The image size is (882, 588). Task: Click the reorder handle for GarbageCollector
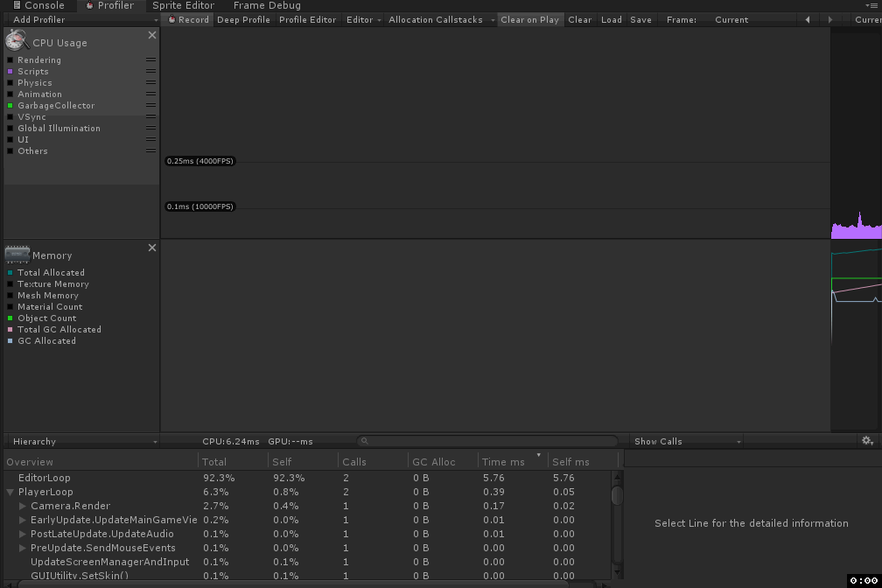tap(150, 105)
